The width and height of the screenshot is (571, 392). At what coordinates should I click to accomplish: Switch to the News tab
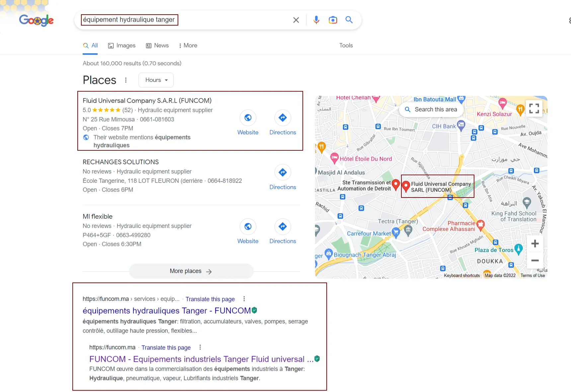(x=157, y=45)
